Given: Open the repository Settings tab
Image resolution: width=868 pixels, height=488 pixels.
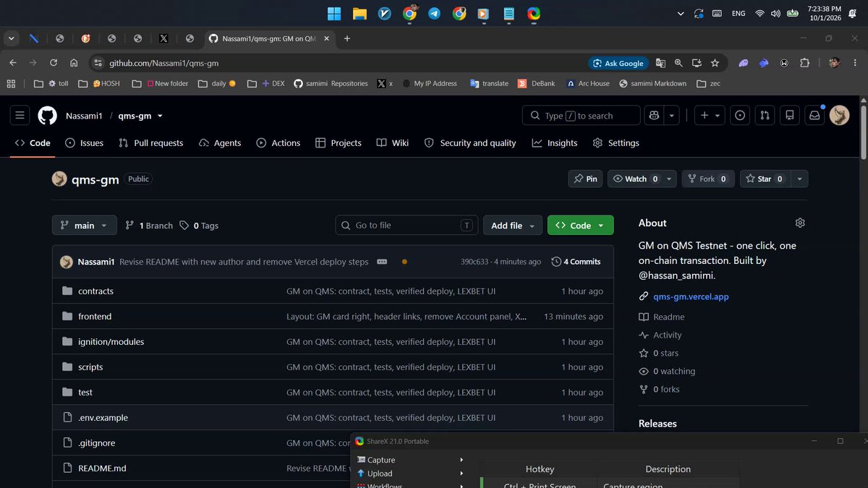Looking at the screenshot, I should coord(616,143).
